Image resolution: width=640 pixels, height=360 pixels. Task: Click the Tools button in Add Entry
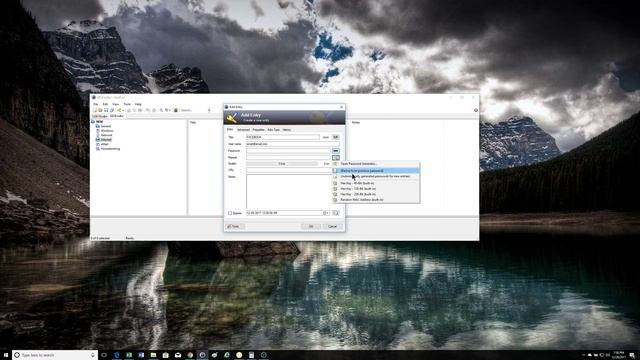pyautogui.click(x=235, y=227)
